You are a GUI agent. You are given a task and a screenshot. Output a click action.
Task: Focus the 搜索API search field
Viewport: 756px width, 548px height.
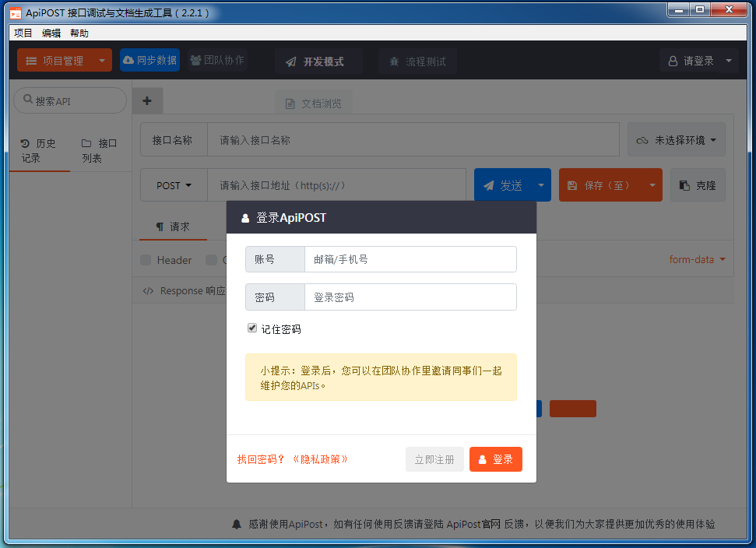coord(70,100)
